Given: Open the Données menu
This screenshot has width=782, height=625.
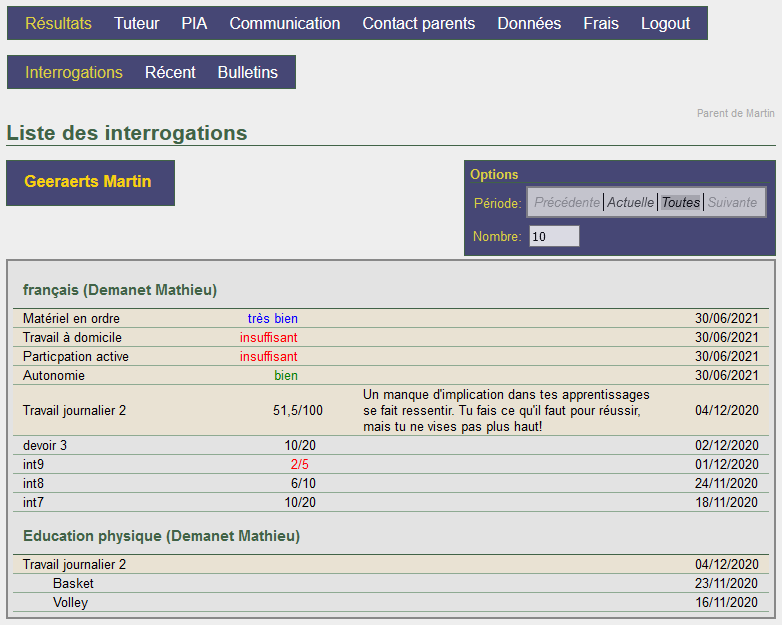Looking at the screenshot, I should pos(529,23).
